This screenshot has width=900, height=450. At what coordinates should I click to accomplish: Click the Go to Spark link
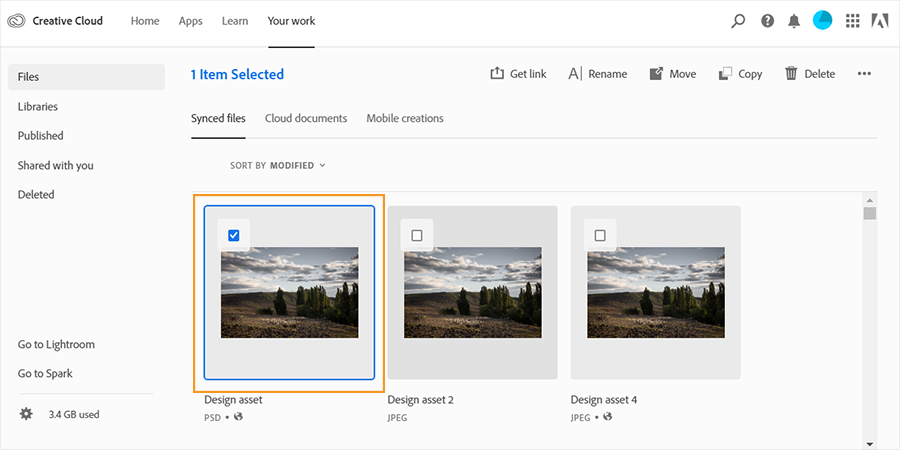point(45,374)
